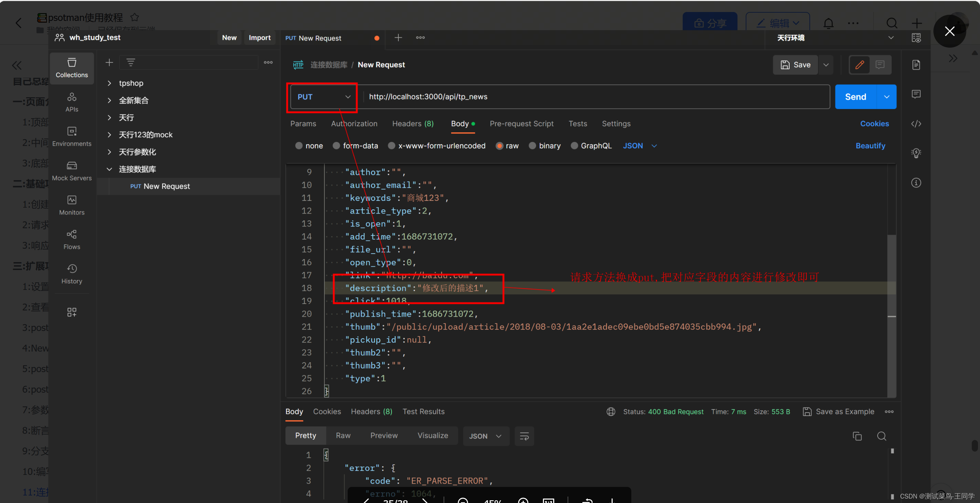
Task: Click the lightbulb related requests icon
Action: pos(916,153)
